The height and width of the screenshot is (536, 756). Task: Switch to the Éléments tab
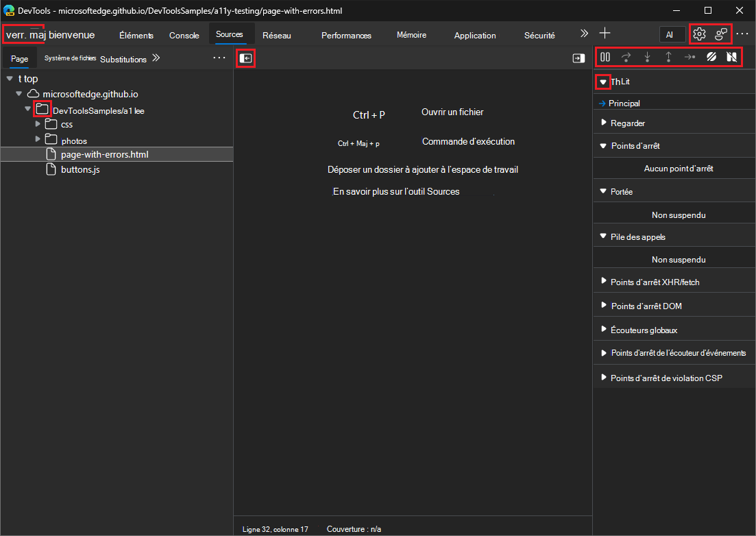pos(136,35)
